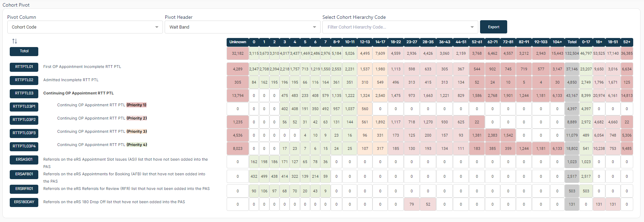Click the sort arrows icon above Total
Viewport: 644px width, 222px height.
pos(14,41)
